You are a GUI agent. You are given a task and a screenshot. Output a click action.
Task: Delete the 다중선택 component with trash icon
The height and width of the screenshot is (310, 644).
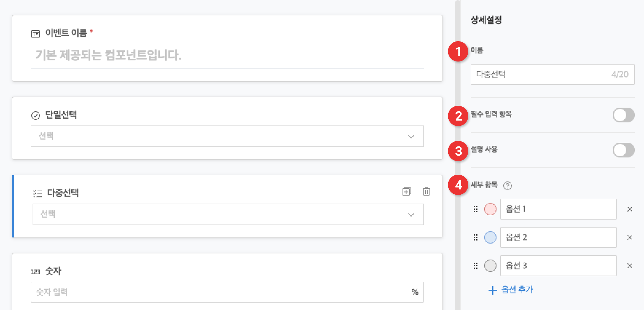(x=426, y=191)
